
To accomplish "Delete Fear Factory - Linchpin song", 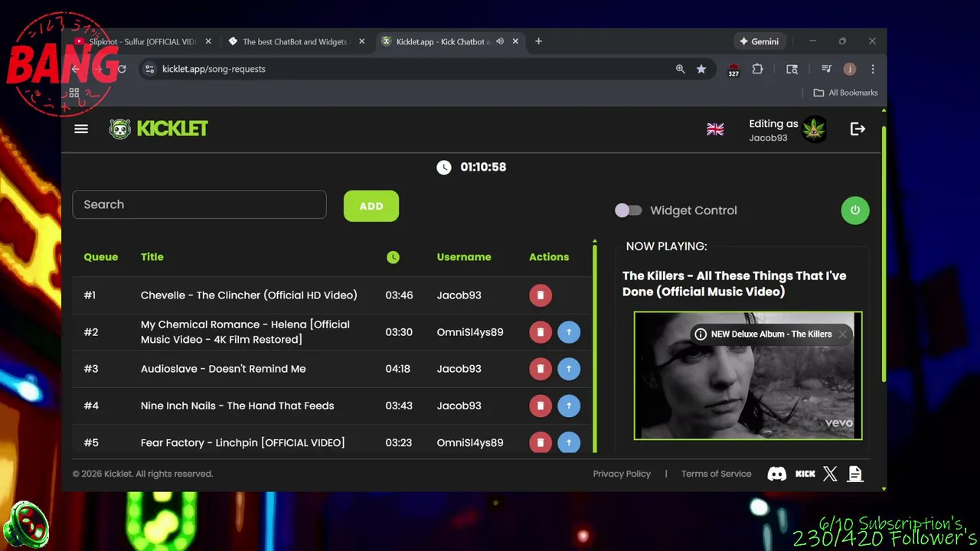I will (x=541, y=442).
